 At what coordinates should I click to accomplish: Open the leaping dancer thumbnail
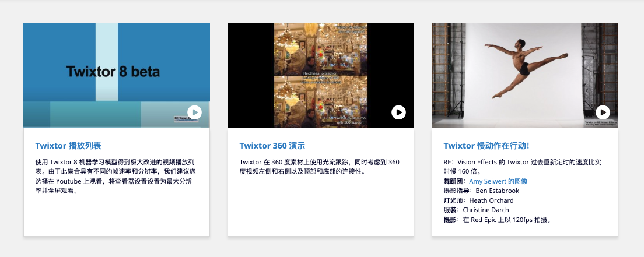[525, 76]
